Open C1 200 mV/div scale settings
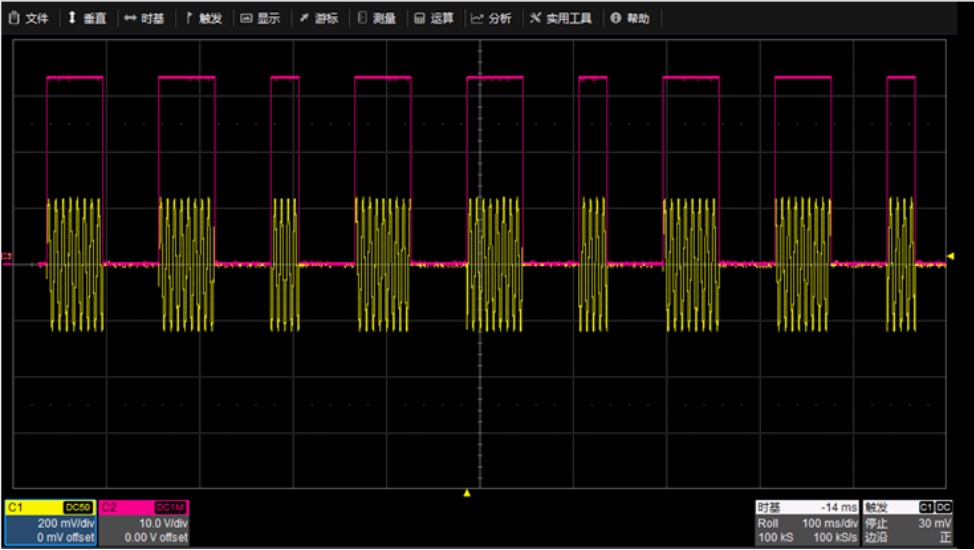The width and height of the screenshot is (974, 550). tap(50, 523)
